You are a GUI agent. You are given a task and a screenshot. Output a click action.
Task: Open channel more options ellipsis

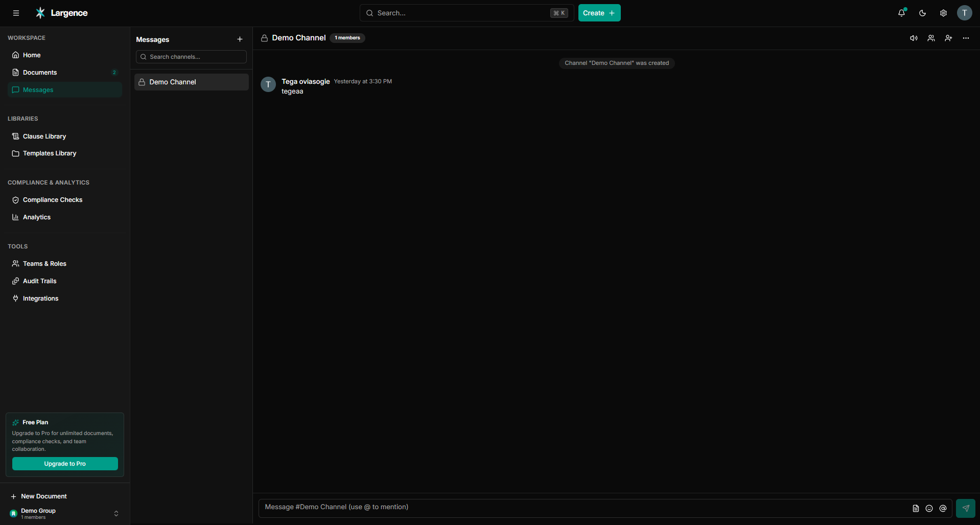(x=966, y=38)
